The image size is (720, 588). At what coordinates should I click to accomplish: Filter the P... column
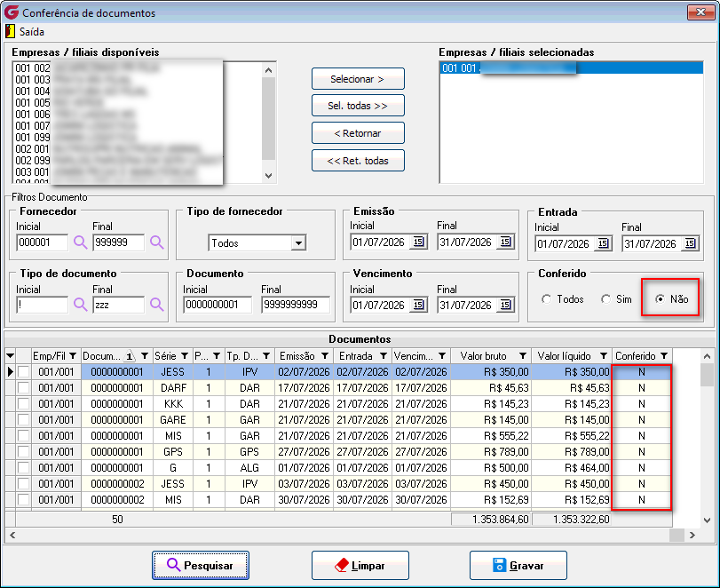tap(217, 356)
